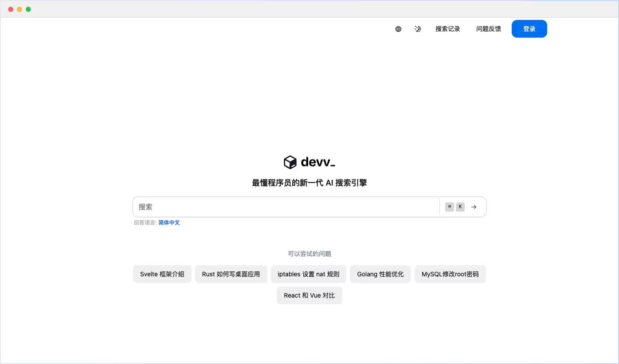
Task: Select the moon icon in the top bar
Action: point(417,28)
